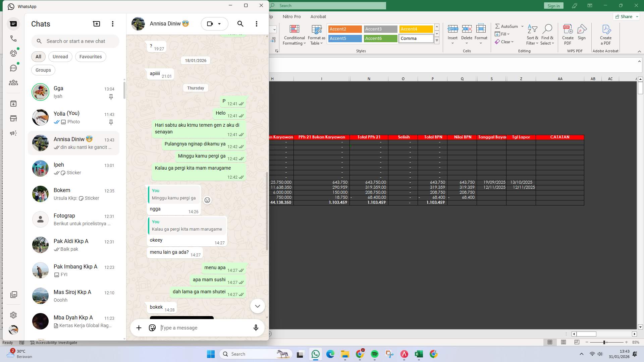Filter chats to show Unread only
This screenshot has width=644, height=362.
point(60,57)
